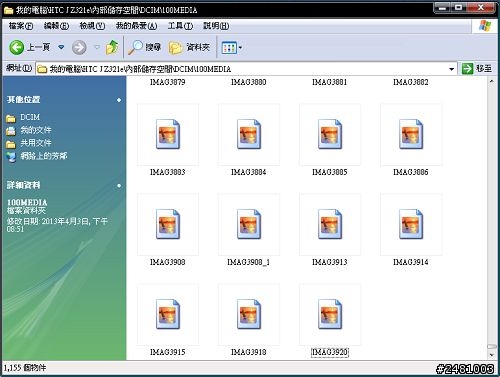This screenshot has width=500, height=377.
Task: Open the 工具(T) menu
Action: [180, 26]
